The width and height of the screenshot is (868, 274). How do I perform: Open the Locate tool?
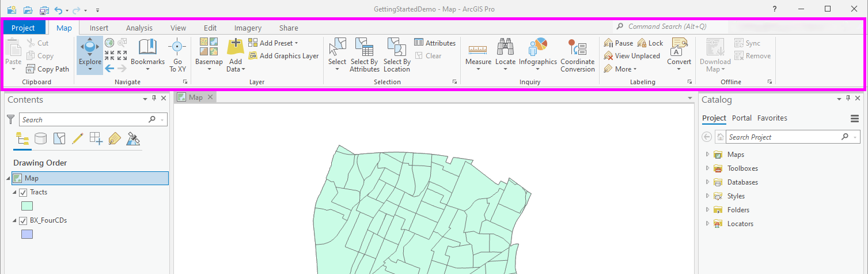click(506, 55)
